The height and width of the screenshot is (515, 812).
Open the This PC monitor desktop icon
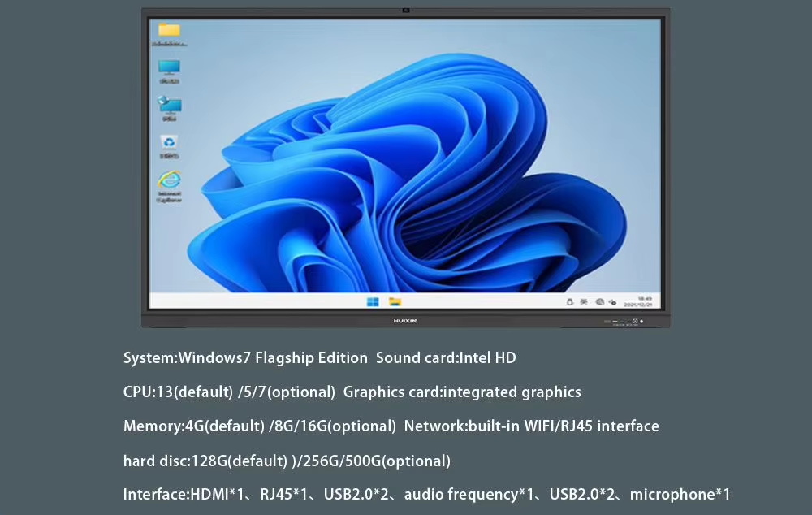(169, 68)
